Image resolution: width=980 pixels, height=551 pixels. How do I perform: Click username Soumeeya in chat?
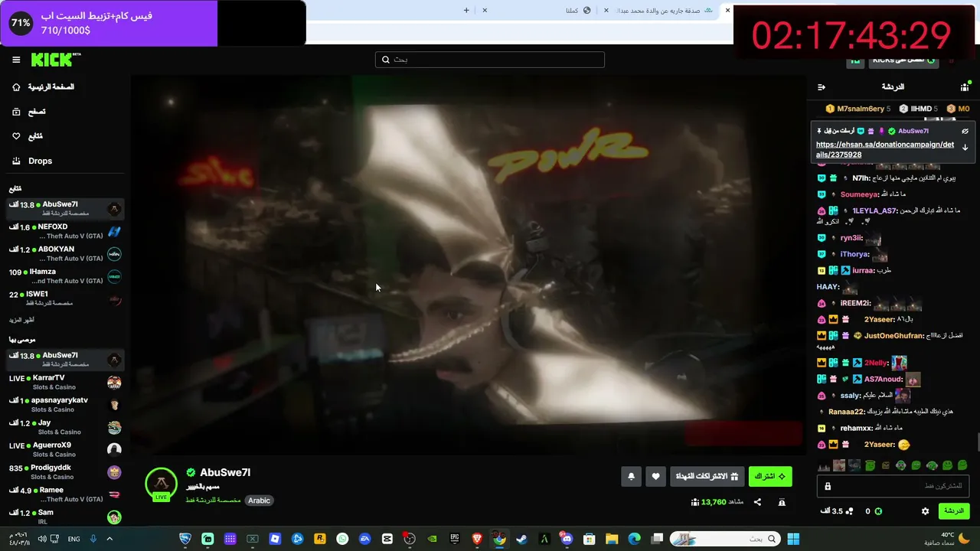click(858, 194)
